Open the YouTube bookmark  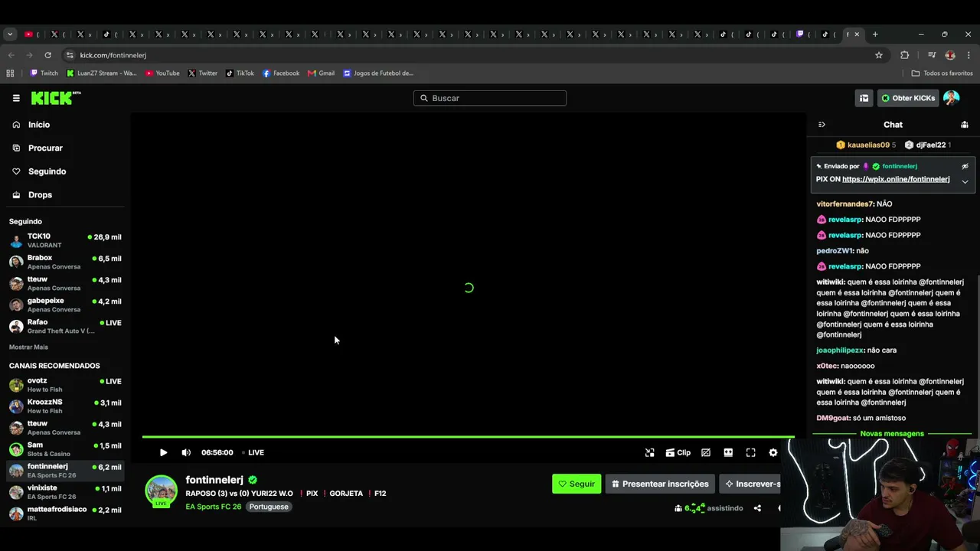click(162, 73)
